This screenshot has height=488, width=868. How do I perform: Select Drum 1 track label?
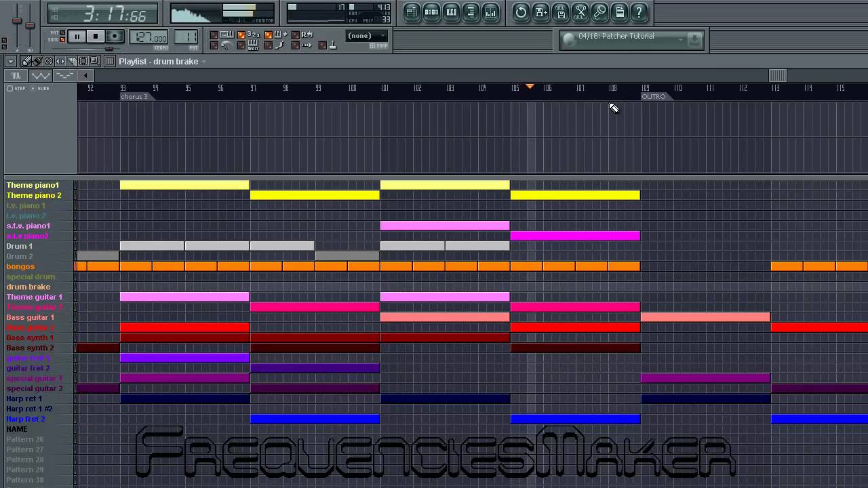click(20, 246)
